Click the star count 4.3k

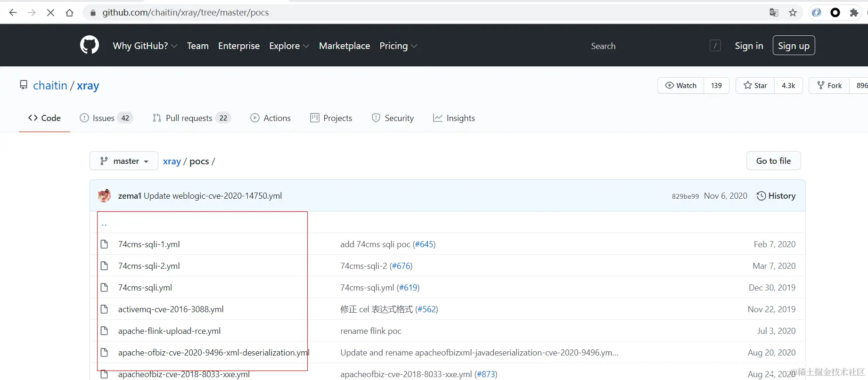tap(788, 85)
